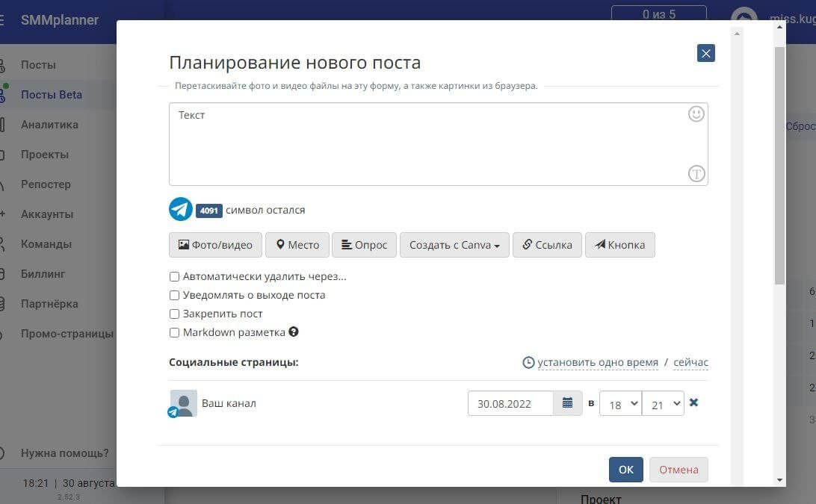Add a location with the Место pin
This screenshot has height=504, width=816.
pos(297,244)
